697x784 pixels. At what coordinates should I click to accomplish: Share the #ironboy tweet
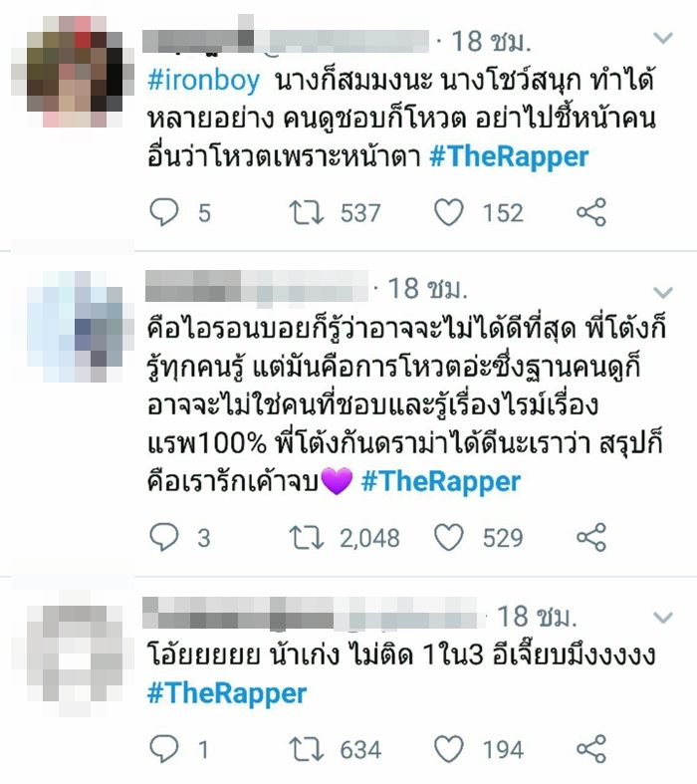[x=591, y=212]
